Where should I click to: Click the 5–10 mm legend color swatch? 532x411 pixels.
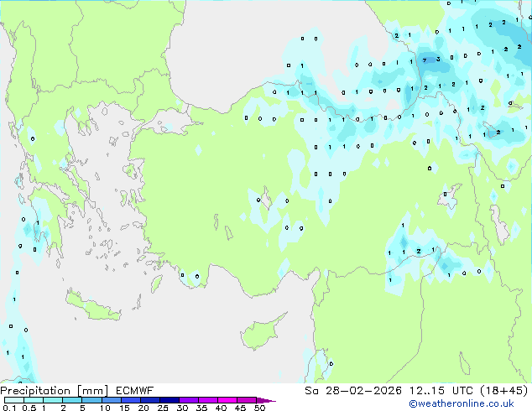(91, 400)
